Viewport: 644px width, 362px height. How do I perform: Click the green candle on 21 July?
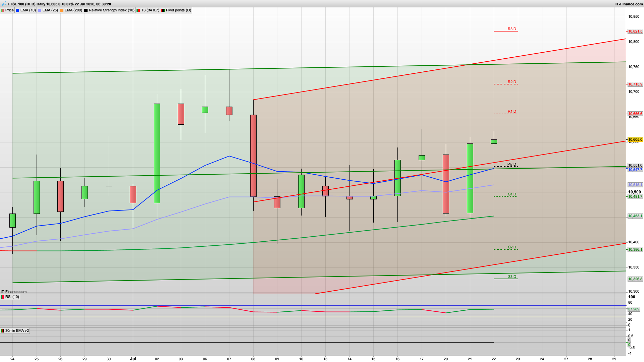(470, 178)
